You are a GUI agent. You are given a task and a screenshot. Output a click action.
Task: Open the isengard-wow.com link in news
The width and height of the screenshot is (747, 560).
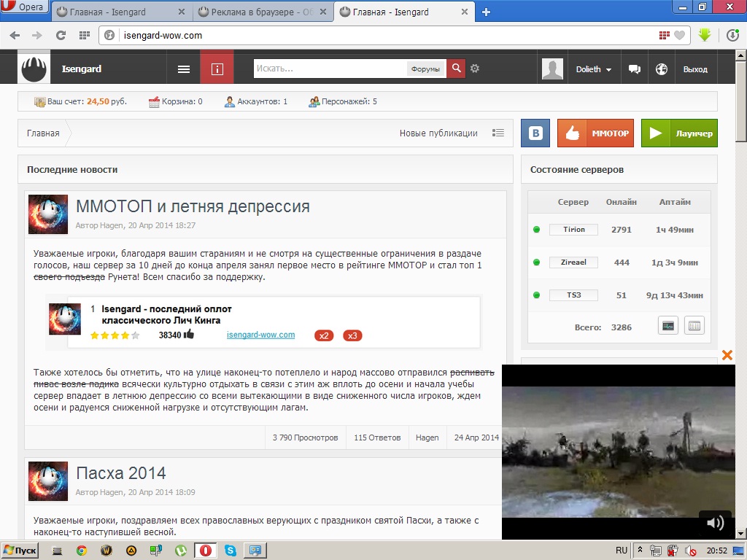click(x=260, y=335)
